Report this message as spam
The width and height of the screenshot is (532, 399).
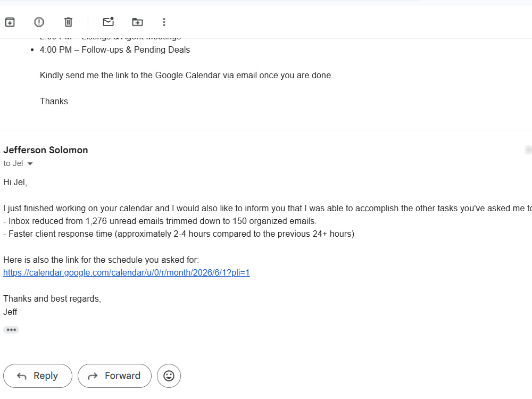pos(39,22)
